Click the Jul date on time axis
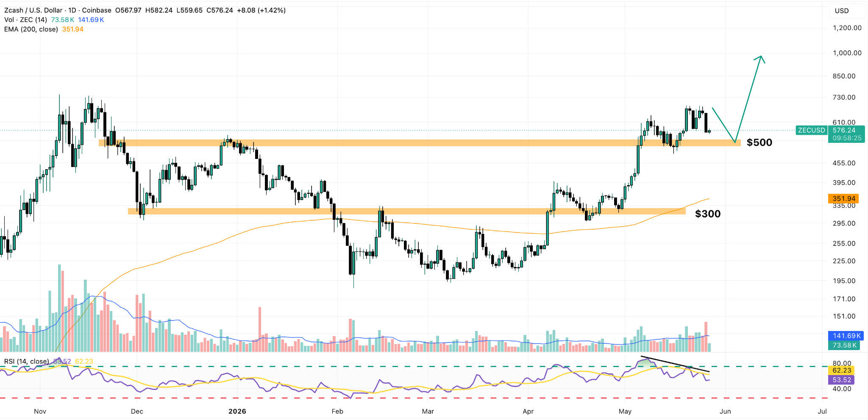 (822, 411)
